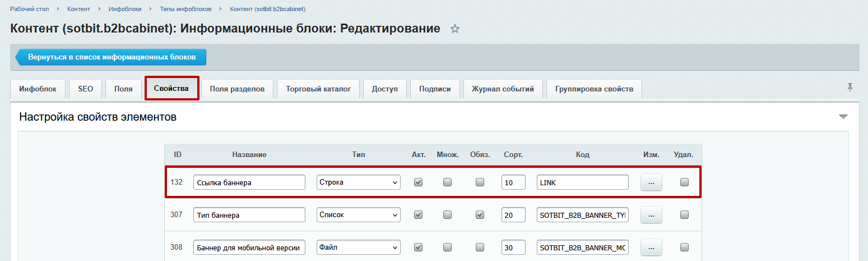Edit sort field with value 30

tap(513, 248)
